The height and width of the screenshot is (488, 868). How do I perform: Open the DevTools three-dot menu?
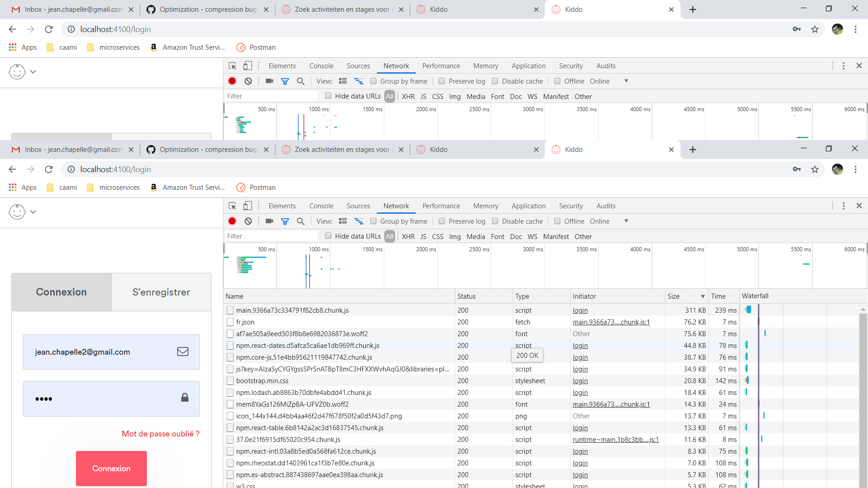tap(843, 206)
